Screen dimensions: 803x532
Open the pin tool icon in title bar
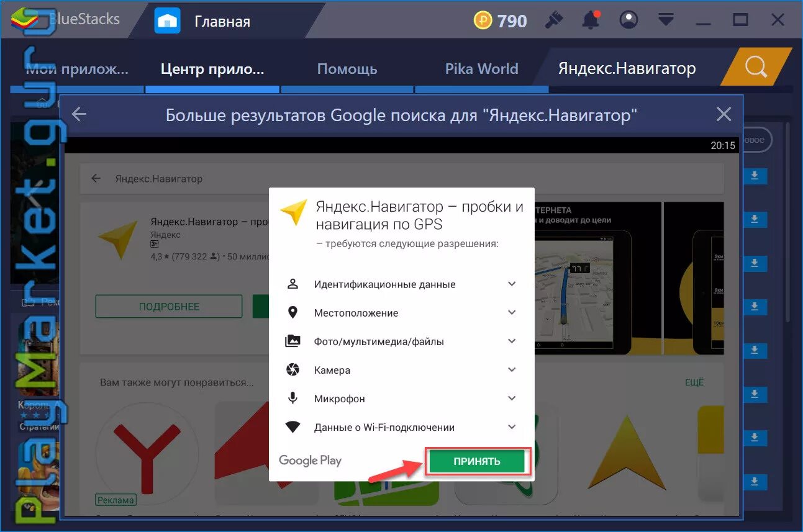click(x=553, y=20)
